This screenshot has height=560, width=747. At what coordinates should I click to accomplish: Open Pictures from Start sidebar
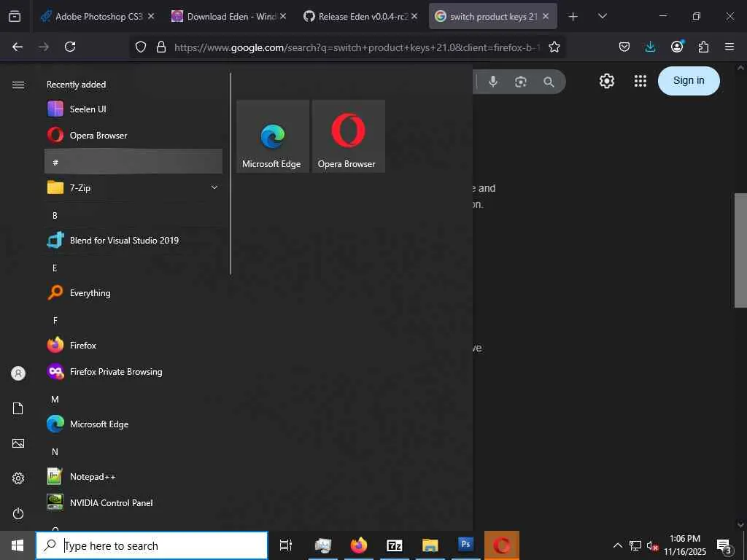(18, 443)
